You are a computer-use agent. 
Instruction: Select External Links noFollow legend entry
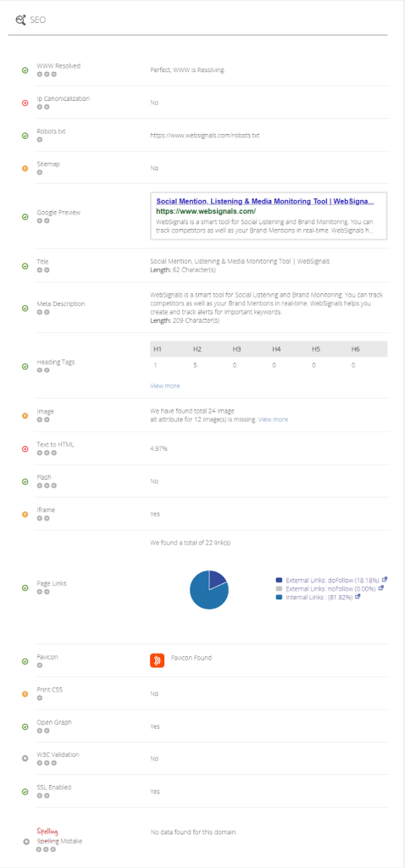click(331, 588)
